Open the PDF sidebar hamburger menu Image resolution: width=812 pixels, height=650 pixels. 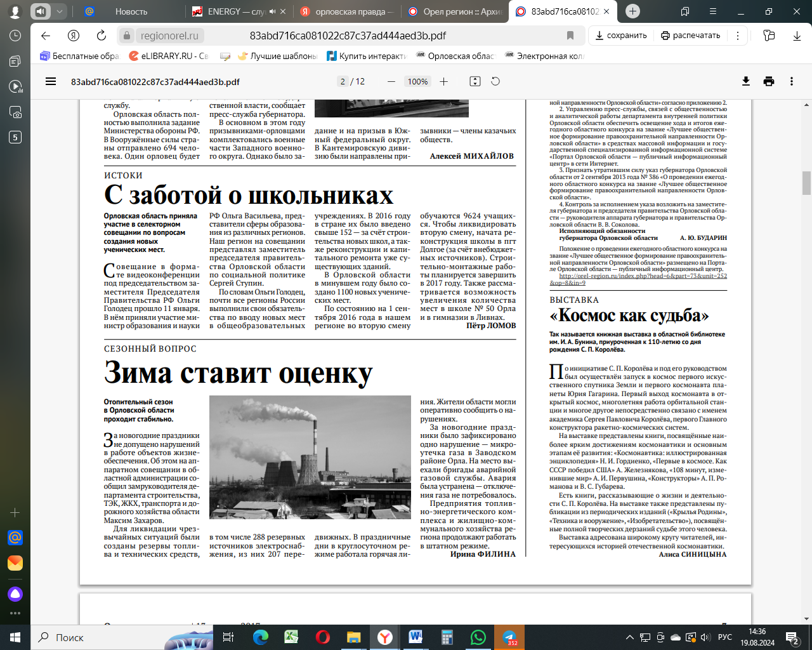[x=51, y=81]
